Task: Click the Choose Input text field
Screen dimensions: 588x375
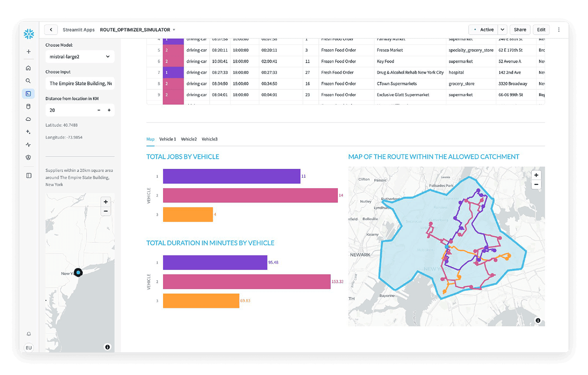Action: 80,83
